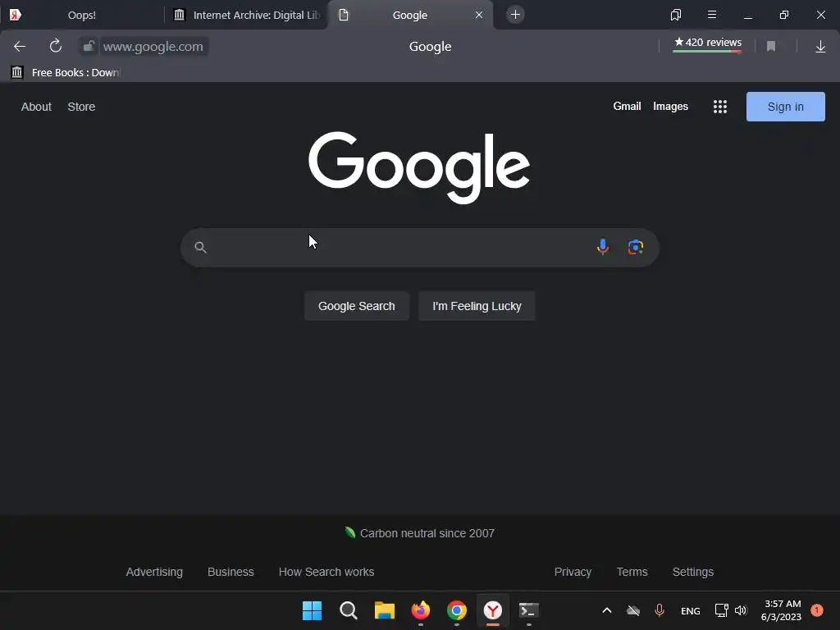The width and height of the screenshot is (840, 630).
Task: Open network tray icon
Action: pyautogui.click(x=721, y=610)
